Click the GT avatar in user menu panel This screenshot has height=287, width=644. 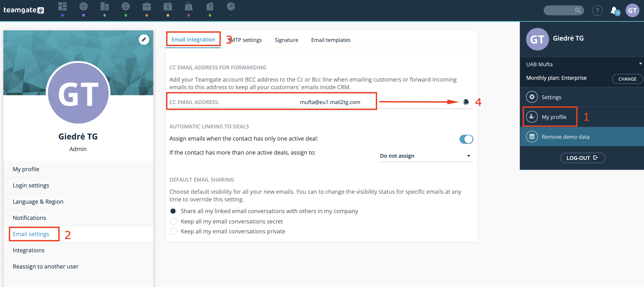coord(537,39)
